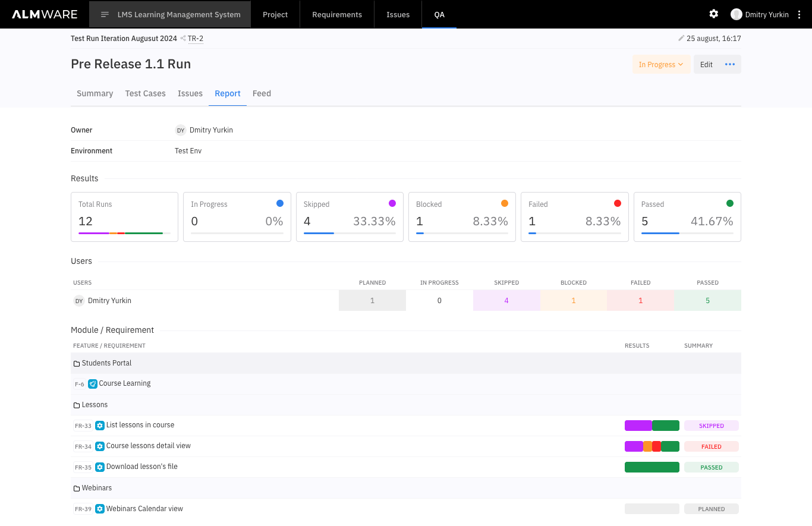Viewport: 812px width, 526px height.
Task: Click the Planned count cell for Dmitry Yurkin
Action: coord(373,301)
